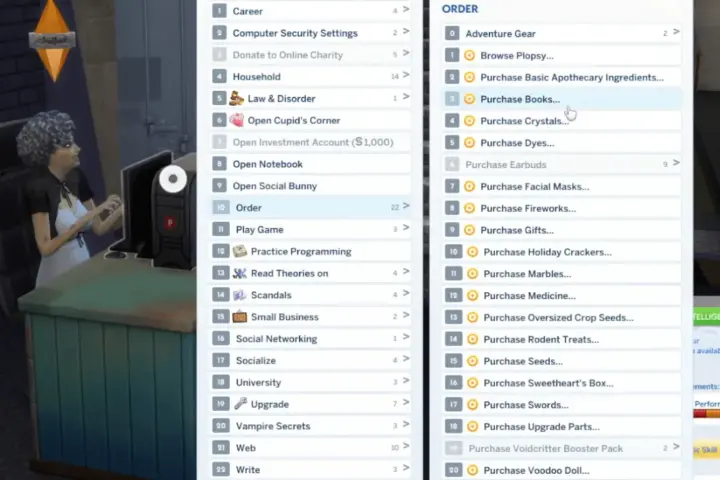Click the coin icon beside Purchase Gifts
Screen dimensions: 720x480
coord(469,230)
